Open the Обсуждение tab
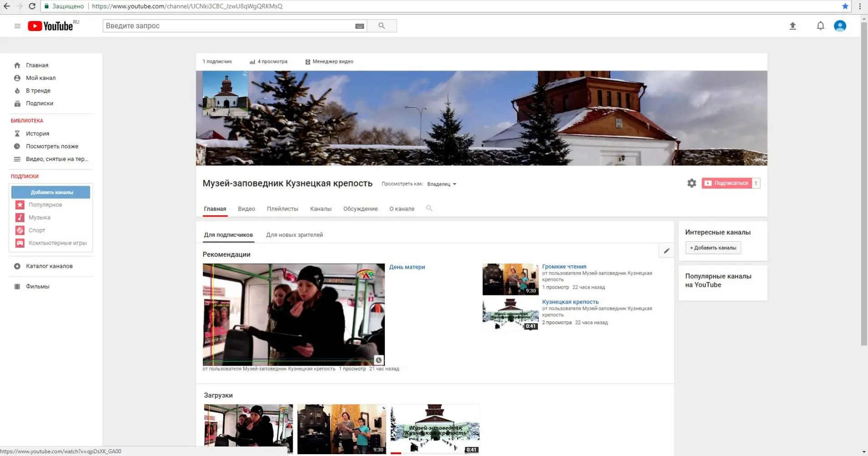Image resolution: width=868 pixels, height=456 pixels. tap(360, 209)
